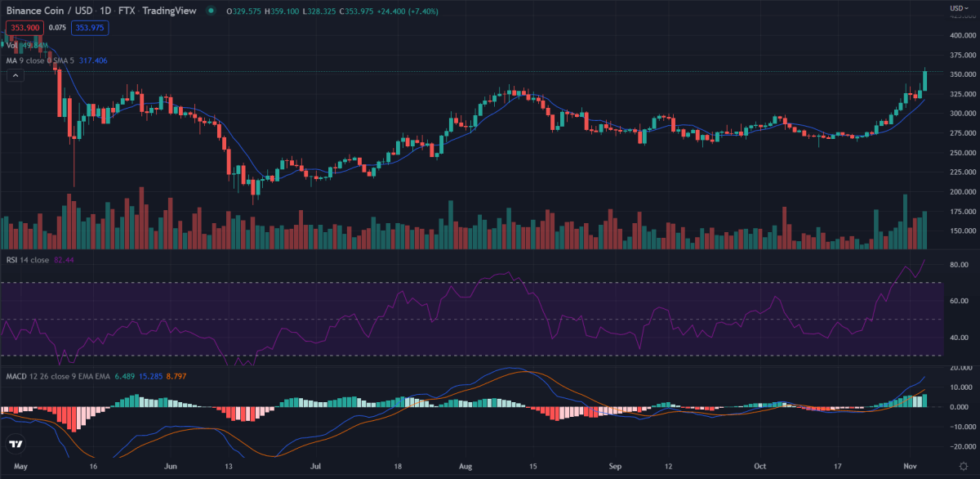The width and height of the screenshot is (980, 479).
Task: Click the May date on time axis
Action: 22,465
